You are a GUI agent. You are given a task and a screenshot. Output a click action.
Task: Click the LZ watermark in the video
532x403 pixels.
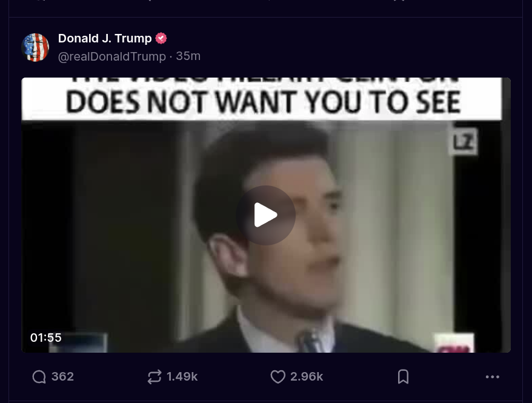[464, 141]
